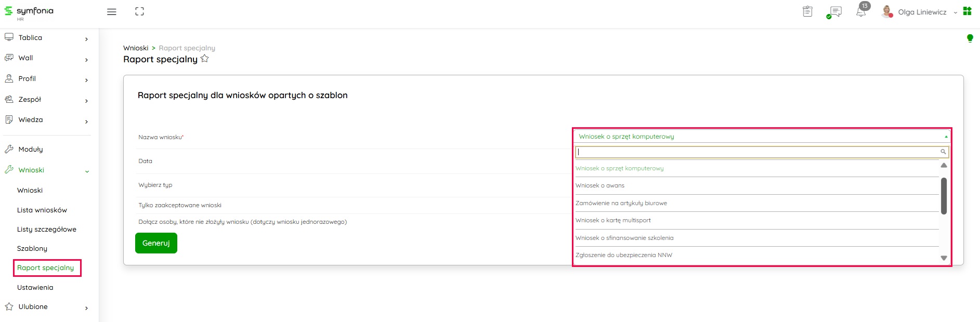The height and width of the screenshot is (322, 980).
Task: Click the green lightbulb hint icon
Action: coord(970,38)
